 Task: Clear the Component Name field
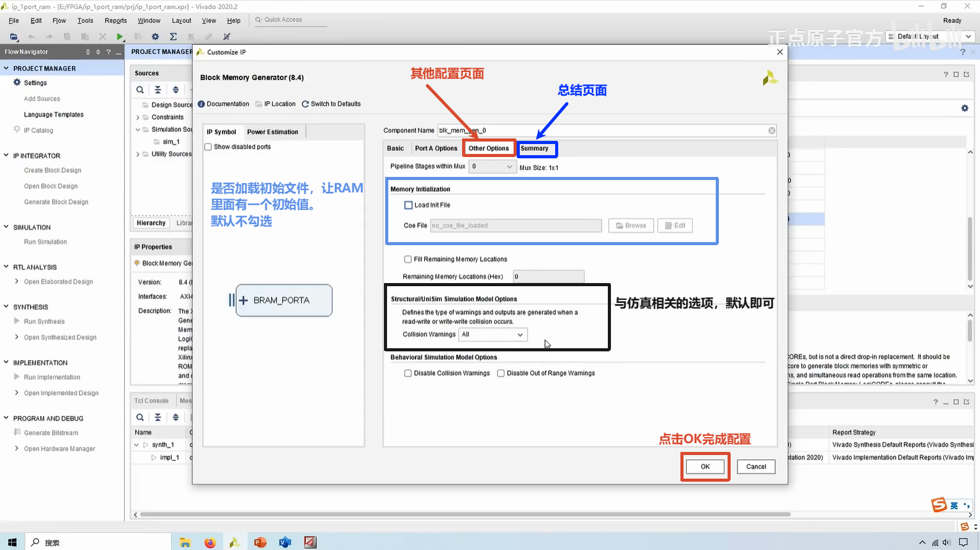point(772,130)
